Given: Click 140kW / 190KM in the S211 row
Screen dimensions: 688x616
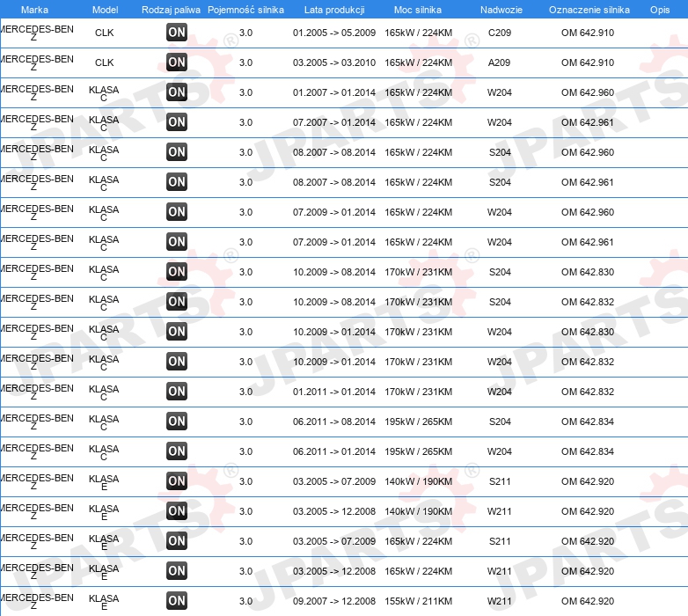Looking at the screenshot, I should click(x=418, y=481).
